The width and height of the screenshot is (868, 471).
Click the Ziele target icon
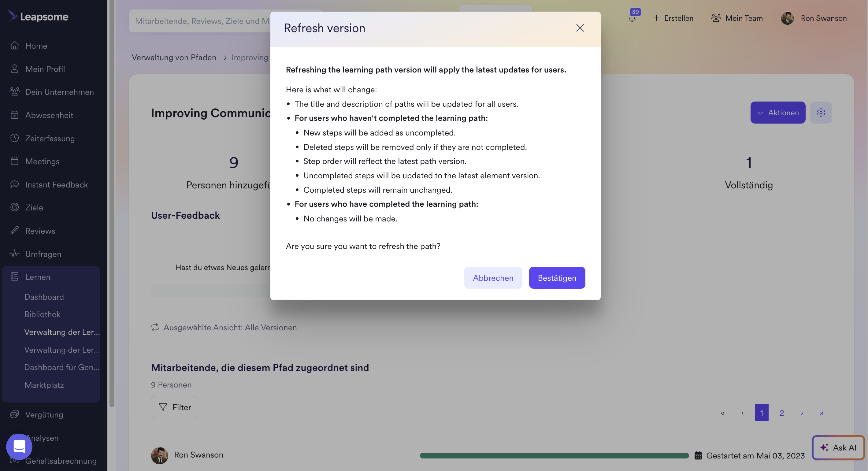(14, 207)
